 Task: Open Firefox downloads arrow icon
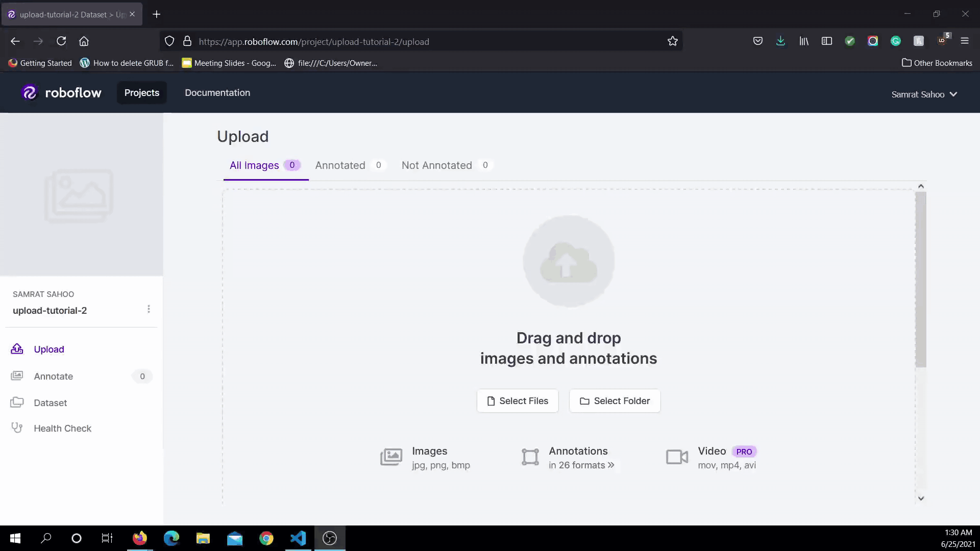780,41
